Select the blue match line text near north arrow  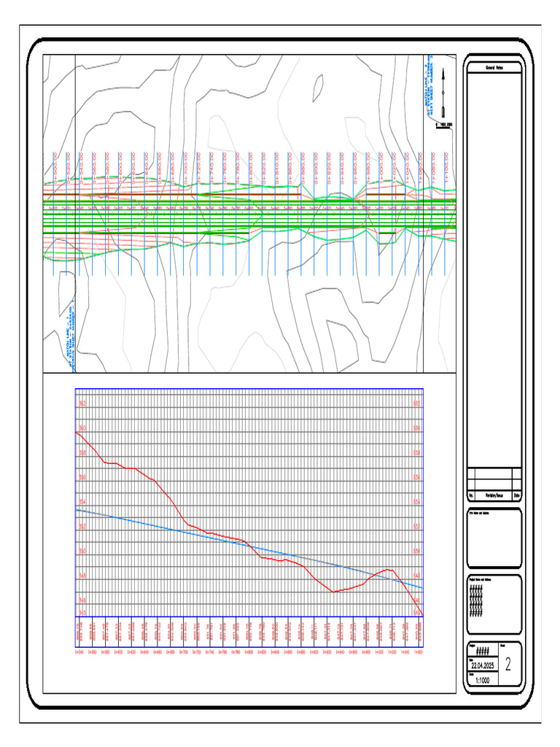tap(430, 85)
